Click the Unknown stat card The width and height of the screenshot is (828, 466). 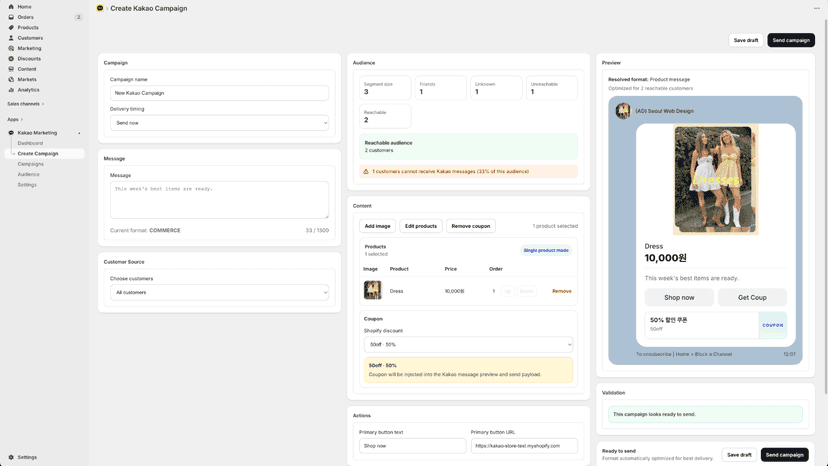coord(496,88)
